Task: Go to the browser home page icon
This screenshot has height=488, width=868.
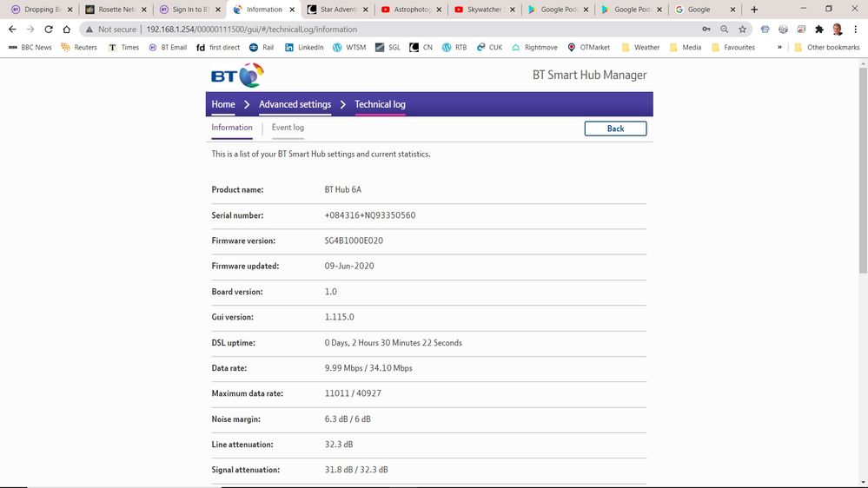Action: click(x=67, y=29)
